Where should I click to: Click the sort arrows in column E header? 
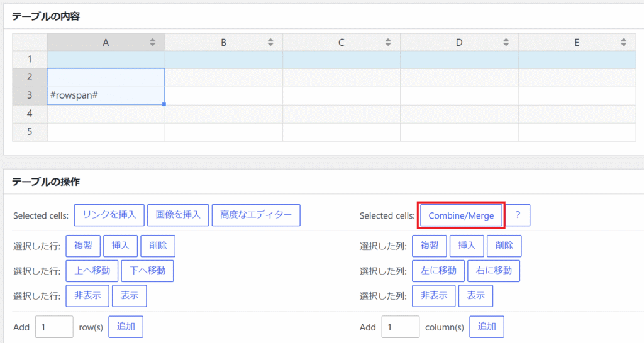[x=623, y=43]
